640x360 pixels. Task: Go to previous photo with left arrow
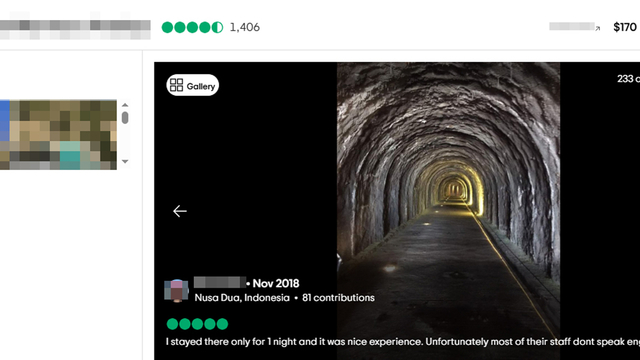pos(180,211)
